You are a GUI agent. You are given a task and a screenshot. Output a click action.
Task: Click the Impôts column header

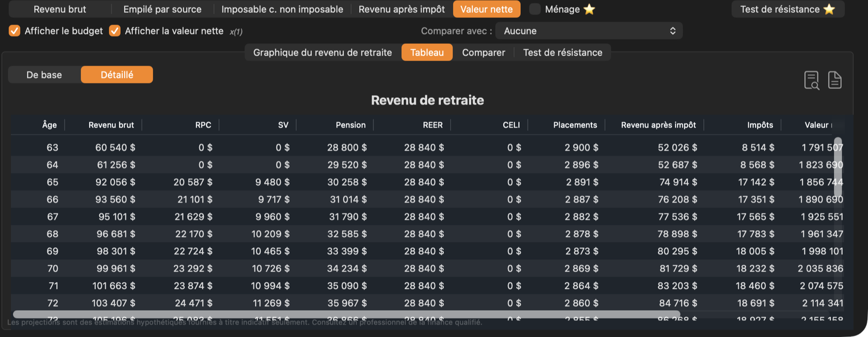pyautogui.click(x=760, y=125)
